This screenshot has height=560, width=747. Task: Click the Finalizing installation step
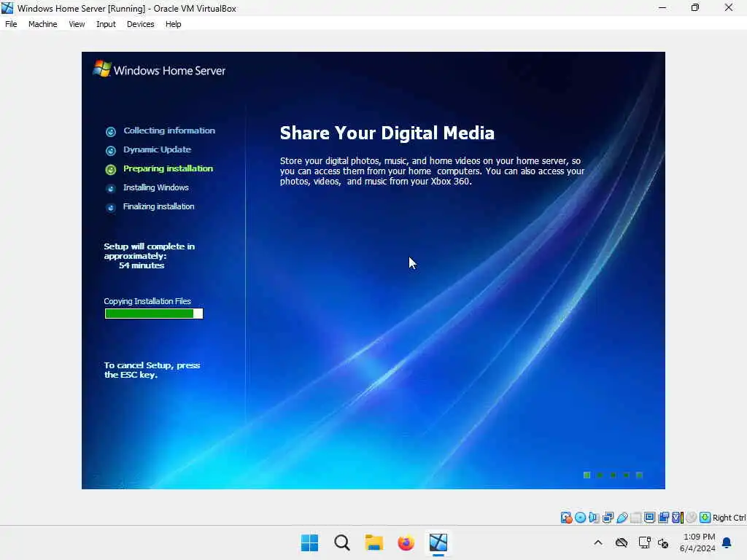(158, 206)
